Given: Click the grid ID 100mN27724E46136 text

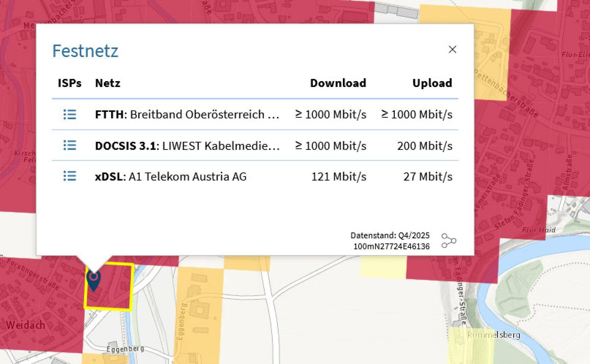Looking at the screenshot, I should pyautogui.click(x=391, y=246).
